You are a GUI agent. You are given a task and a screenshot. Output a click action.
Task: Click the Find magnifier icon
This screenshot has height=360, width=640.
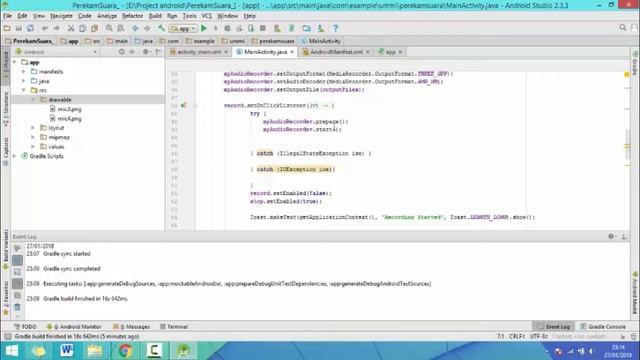click(x=109, y=28)
